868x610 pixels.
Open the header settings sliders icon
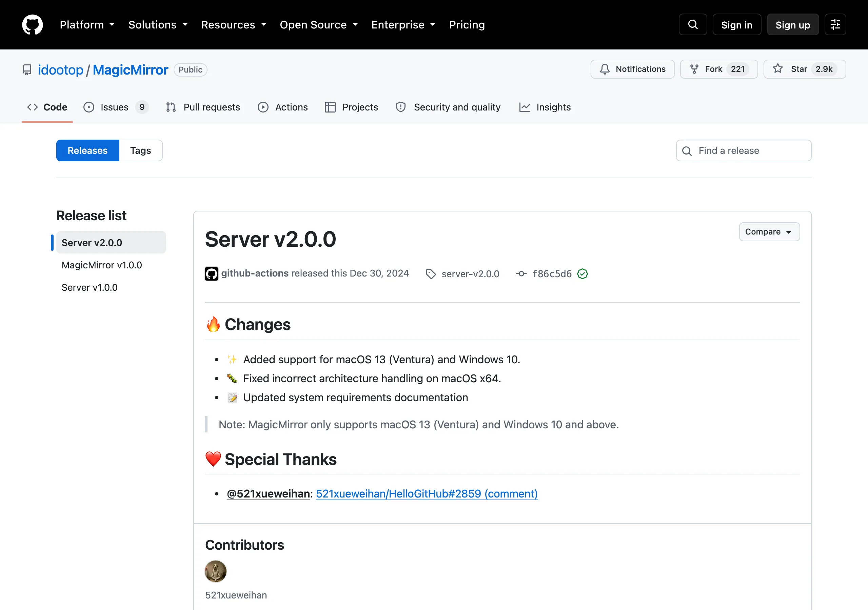coord(835,24)
